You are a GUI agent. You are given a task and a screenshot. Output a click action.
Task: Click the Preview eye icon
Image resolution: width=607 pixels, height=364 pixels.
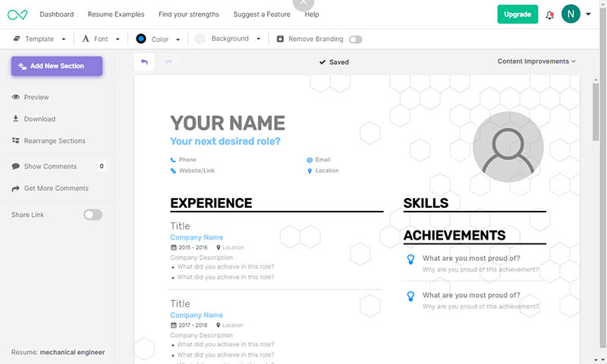point(16,97)
